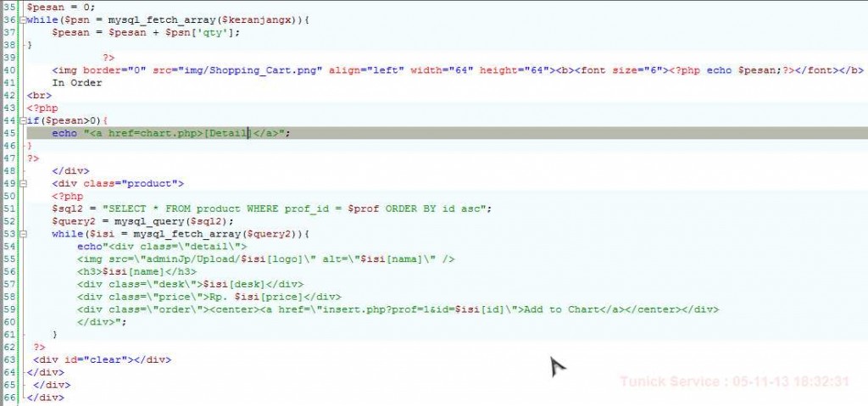This screenshot has height=406, width=868.
Task: Click the "[Detail]" link text in code
Action: [x=227, y=133]
